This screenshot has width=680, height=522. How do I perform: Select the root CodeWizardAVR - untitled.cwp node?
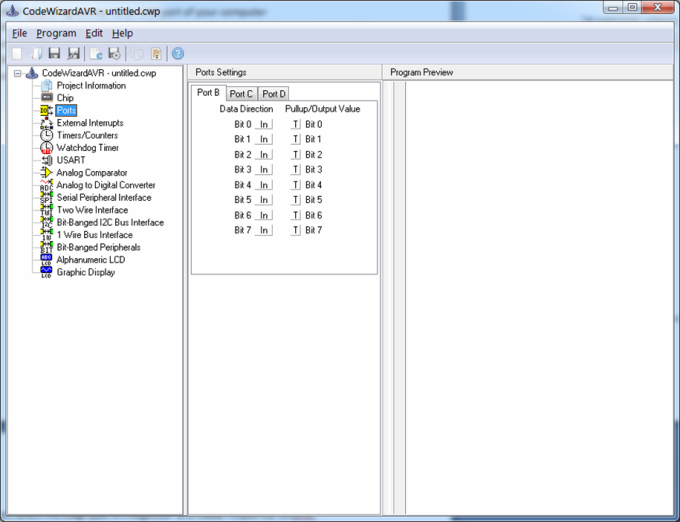(x=99, y=73)
